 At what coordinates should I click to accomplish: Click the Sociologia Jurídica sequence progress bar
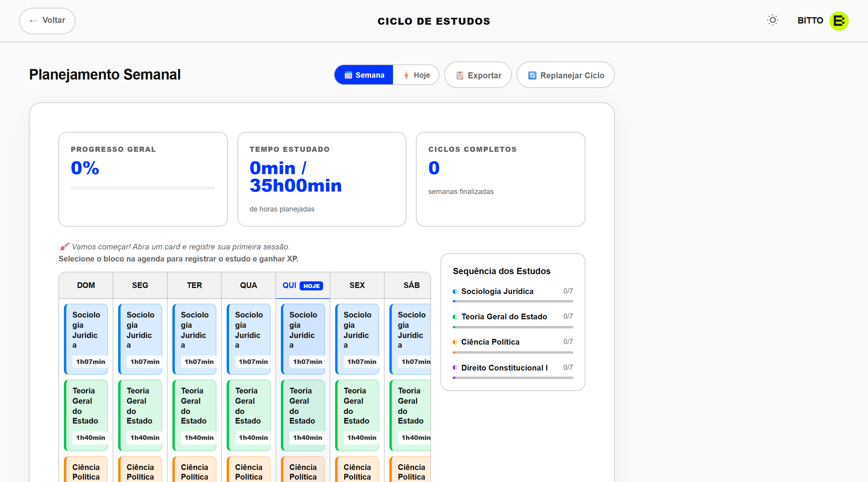click(x=513, y=302)
